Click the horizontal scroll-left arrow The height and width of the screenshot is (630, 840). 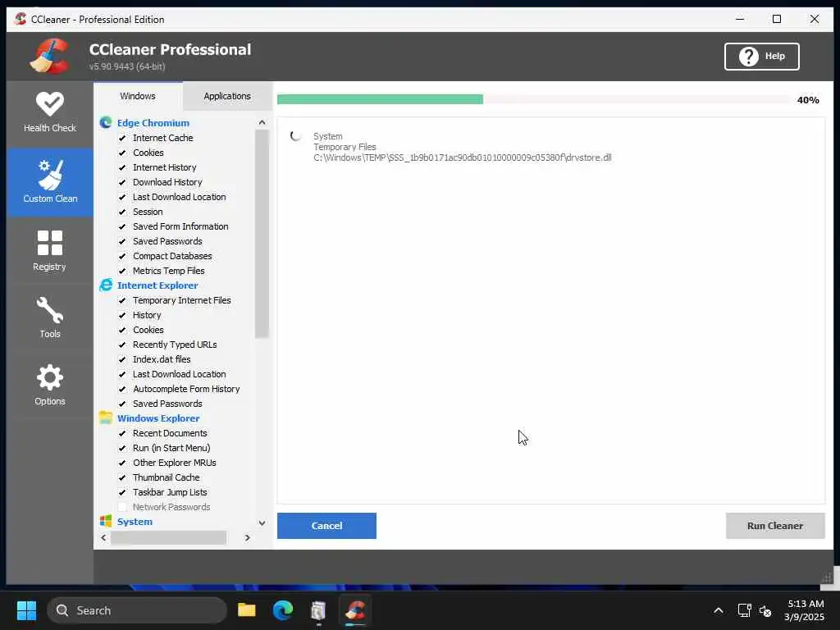pyautogui.click(x=103, y=537)
